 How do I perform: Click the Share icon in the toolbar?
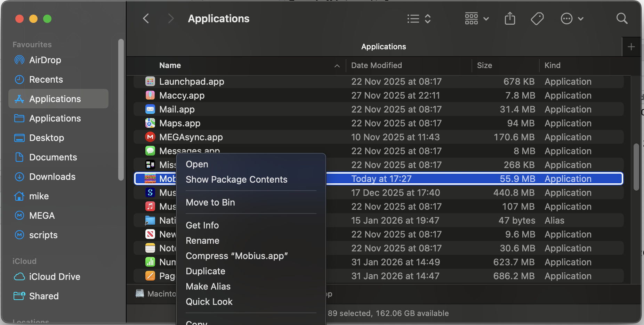pos(509,18)
